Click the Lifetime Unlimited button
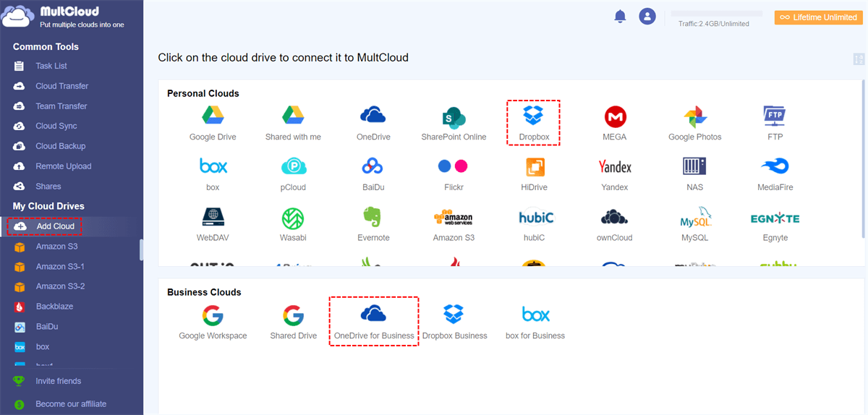This screenshot has height=415, width=868. [x=819, y=17]
